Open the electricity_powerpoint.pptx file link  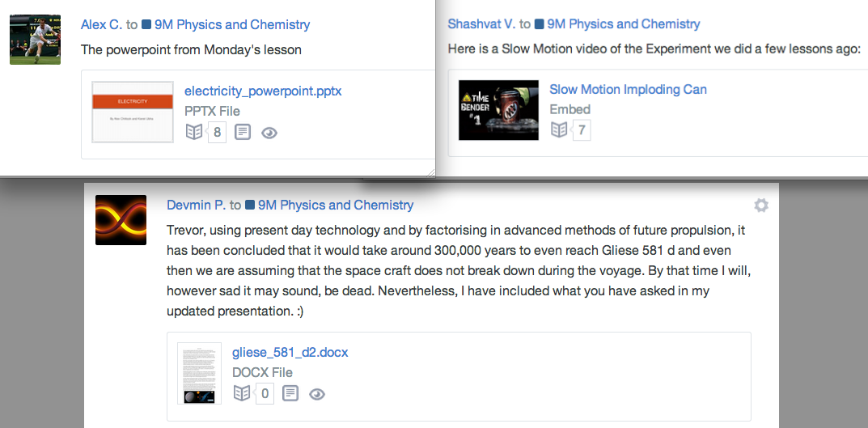[x=263, y=91]
